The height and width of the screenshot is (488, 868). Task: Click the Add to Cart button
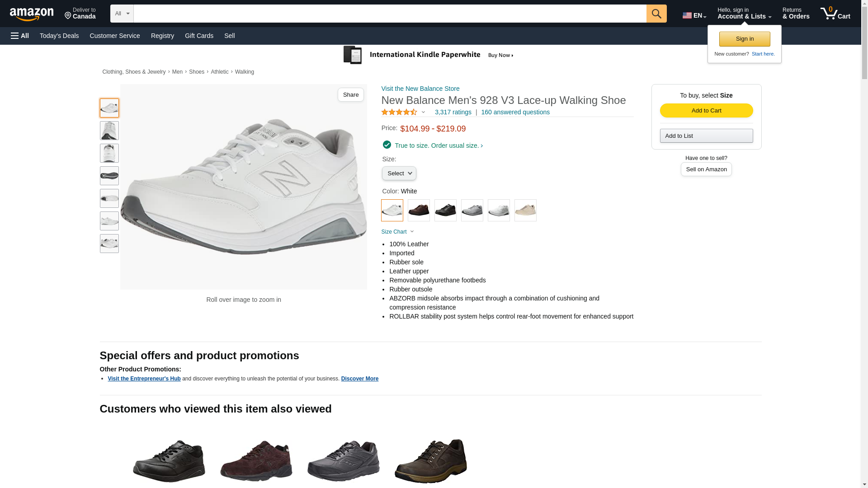pyautogui.click(x=706, y=111)
